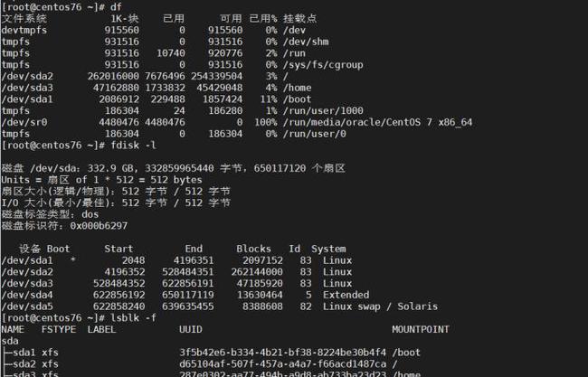Screen dimensions: 588x377
Task: Click the UUID starting with 3f5b42e6
Action: [x=282, y=352]
